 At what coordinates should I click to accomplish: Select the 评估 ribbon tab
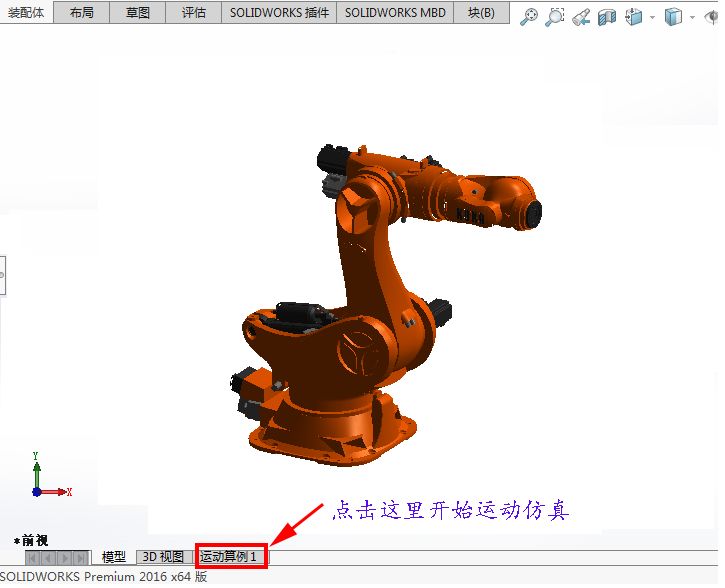click(x=194, y=13)
